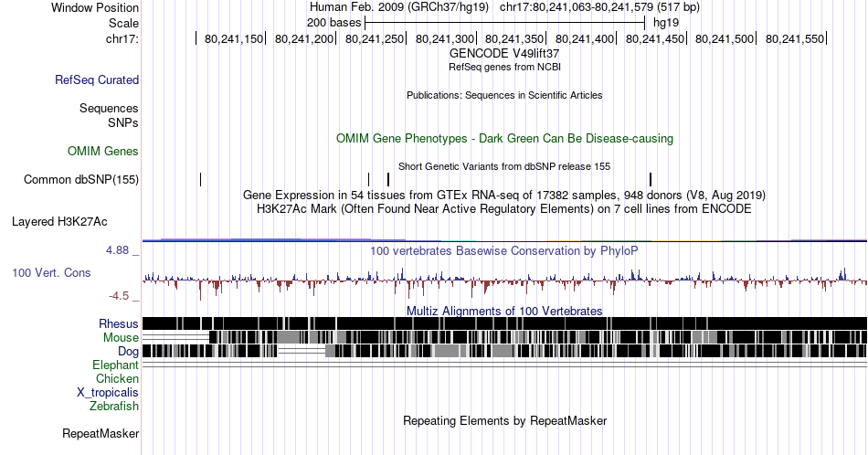Viewport: 868px width, 455px height.
Task: Select the RepeatMasker track label
Action: 101,433
